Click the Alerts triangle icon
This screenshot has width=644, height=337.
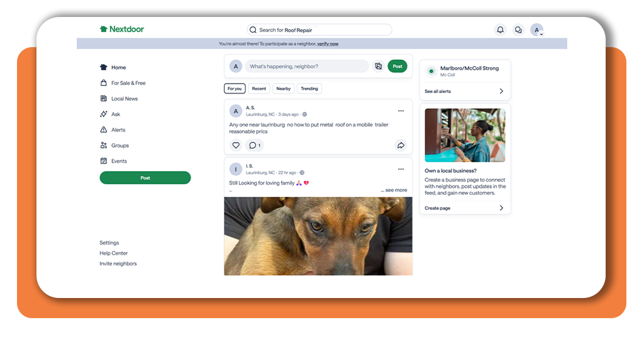(x=104, y=130)
